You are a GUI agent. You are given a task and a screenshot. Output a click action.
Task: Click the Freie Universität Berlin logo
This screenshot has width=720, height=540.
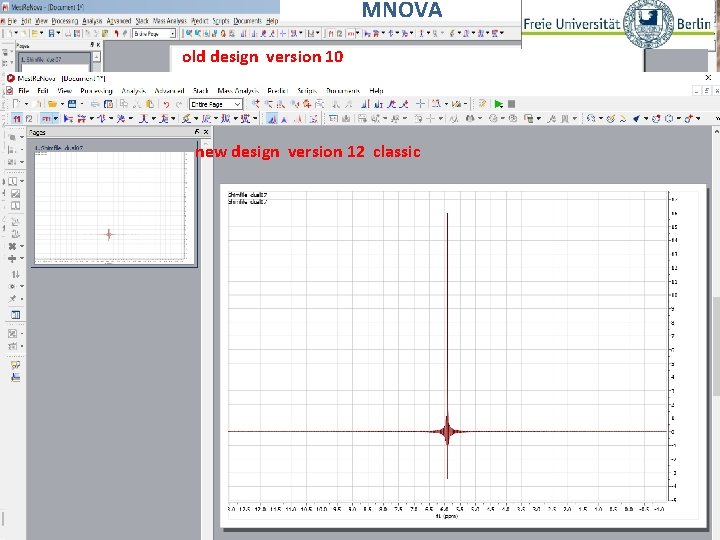click(x=618, y=24)
